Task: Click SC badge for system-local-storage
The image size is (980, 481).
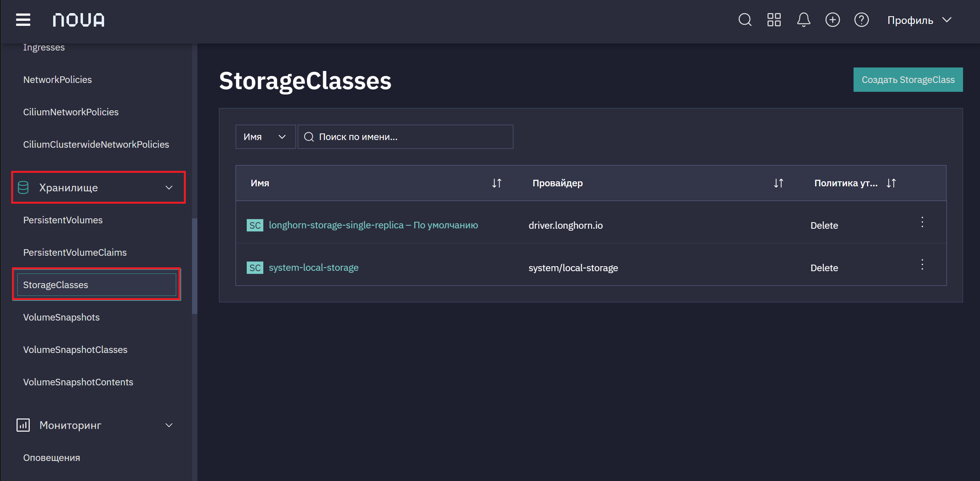Action: pos(255,268)
